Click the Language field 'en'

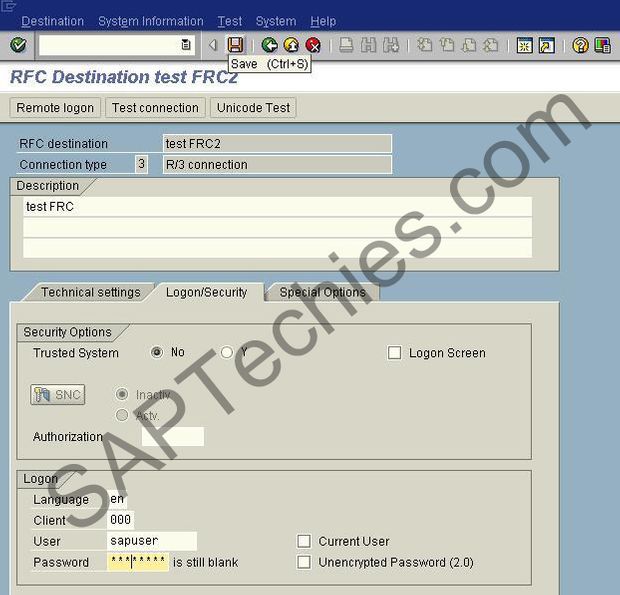click(x=117, y=499)
